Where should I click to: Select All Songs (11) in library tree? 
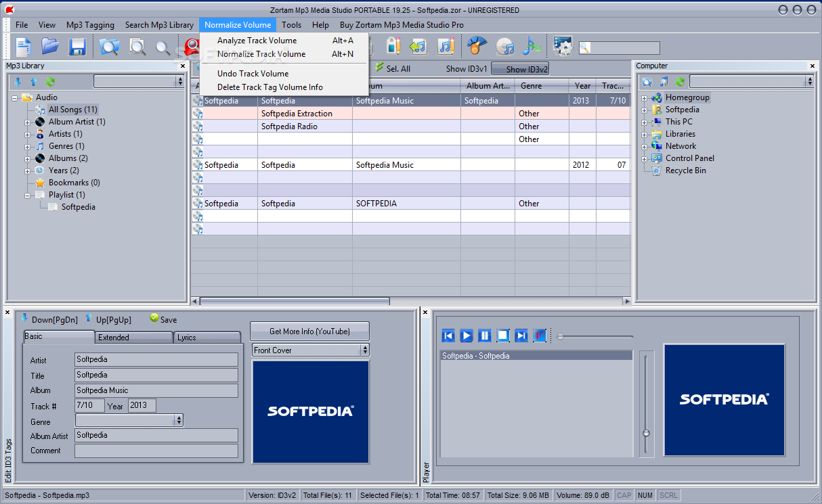(73, 110)
